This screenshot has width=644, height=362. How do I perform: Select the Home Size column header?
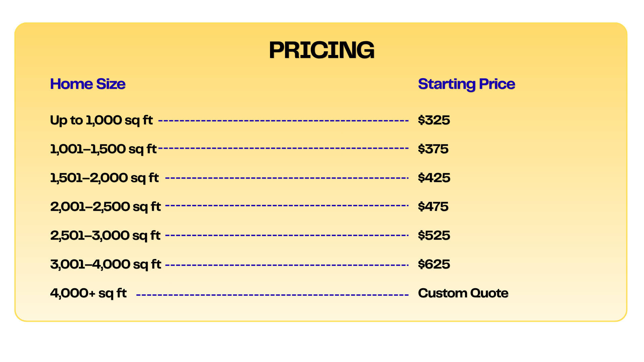88,84
